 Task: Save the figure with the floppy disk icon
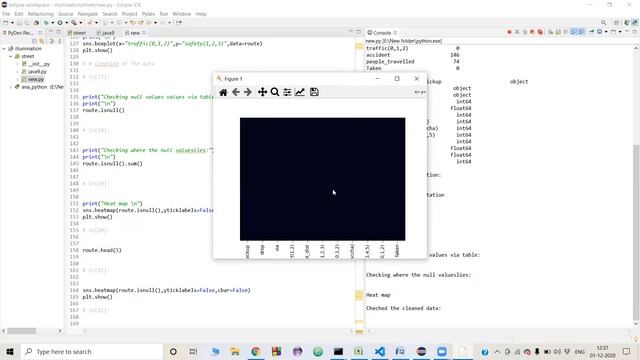pos(314,92)
